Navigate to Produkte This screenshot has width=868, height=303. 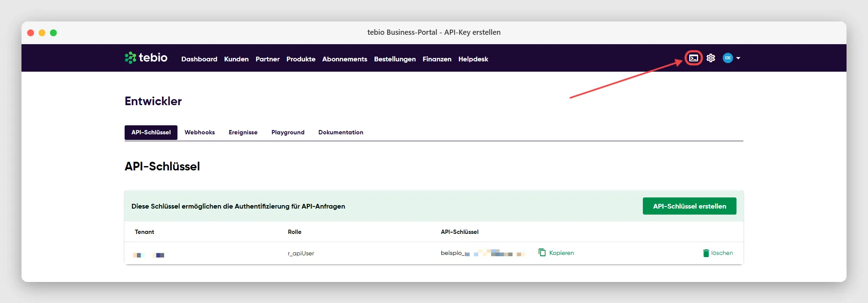point(301,59)
